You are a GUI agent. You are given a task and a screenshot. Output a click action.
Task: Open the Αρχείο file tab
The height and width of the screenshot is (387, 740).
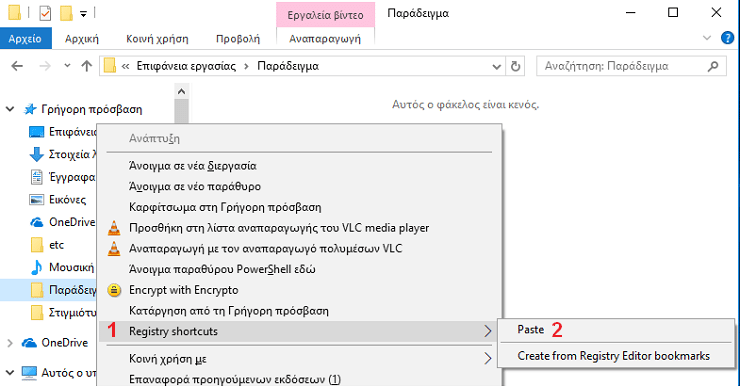(x=25, y=38)
